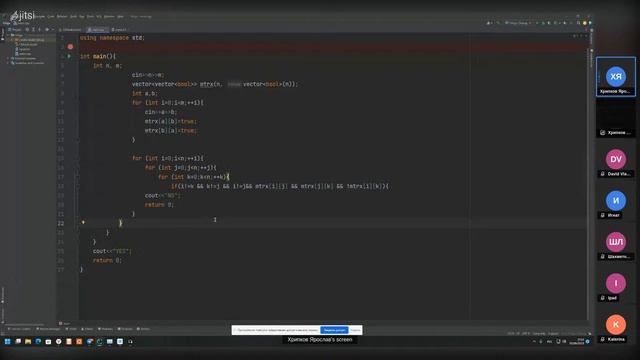This screenshot has width=640, height=360.
Task: Select External Libraries in project tree
Action: pyautogui.click(x=24, y=58)
